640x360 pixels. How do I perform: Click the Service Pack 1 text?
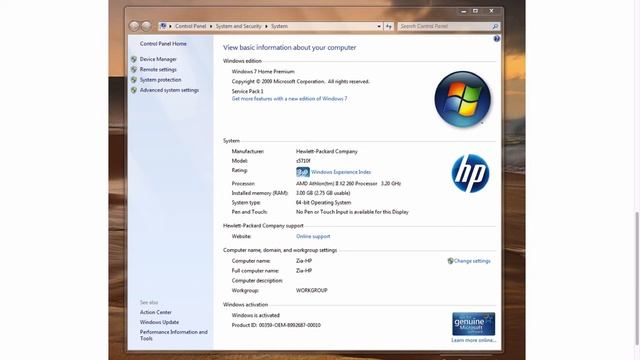(x=247, y=91)
